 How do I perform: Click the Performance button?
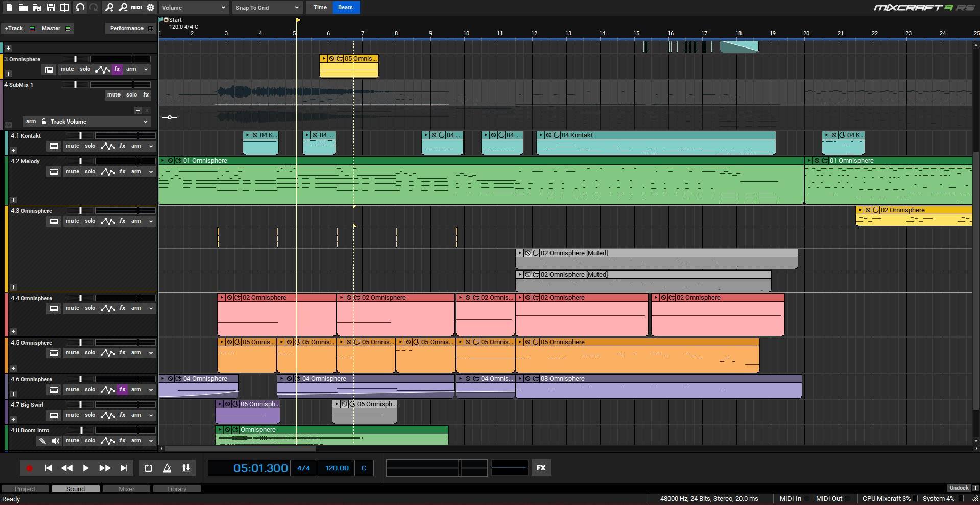[127, 28]
